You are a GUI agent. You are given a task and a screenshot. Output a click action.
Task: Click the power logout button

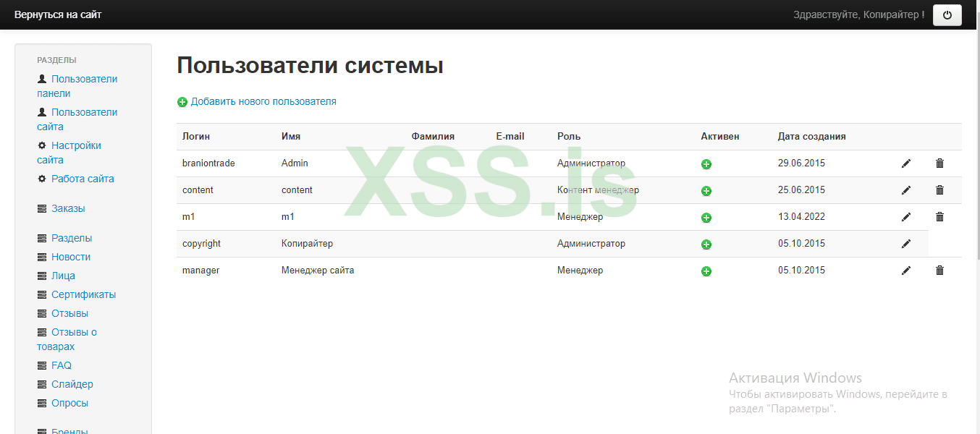coord(947,14)
